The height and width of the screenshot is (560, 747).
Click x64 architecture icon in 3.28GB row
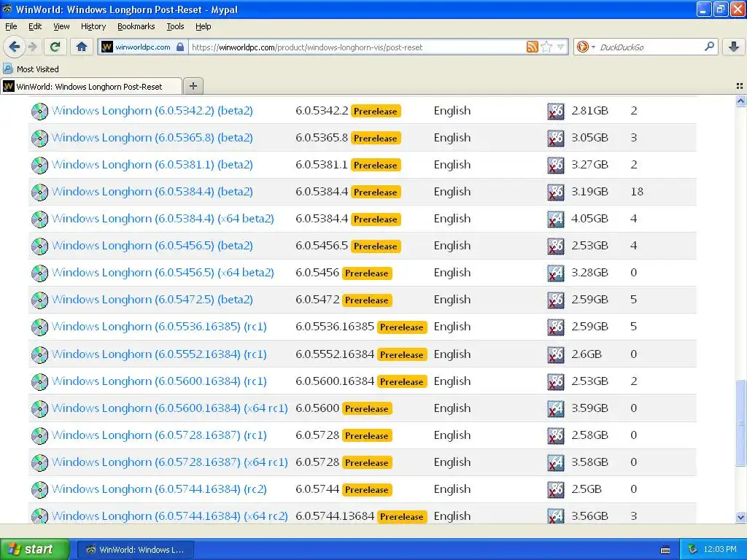[x=556, y=273]
